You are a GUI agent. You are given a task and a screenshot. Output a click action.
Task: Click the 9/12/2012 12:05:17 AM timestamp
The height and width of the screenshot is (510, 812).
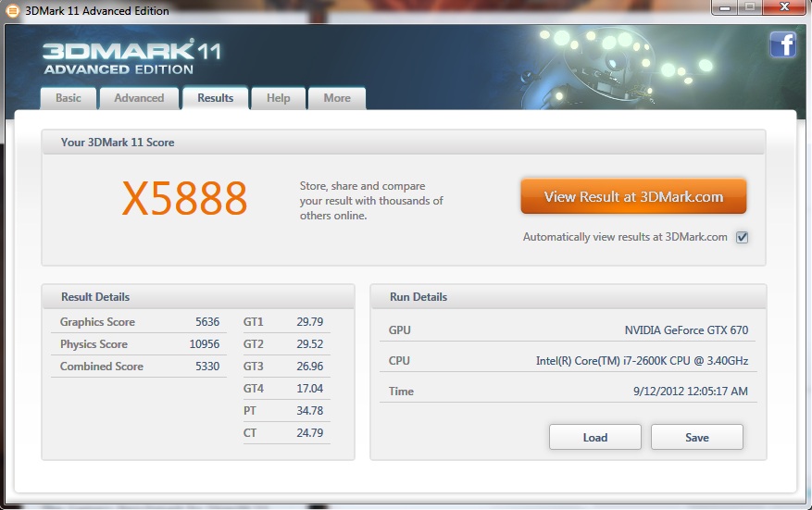pyautogui.click(x=691, y=392)
